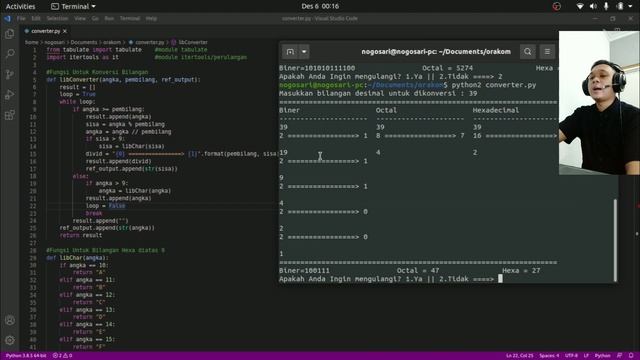Click Ln 22, Col 25 in status bar

pyautogui.click(x=519, y=356)
